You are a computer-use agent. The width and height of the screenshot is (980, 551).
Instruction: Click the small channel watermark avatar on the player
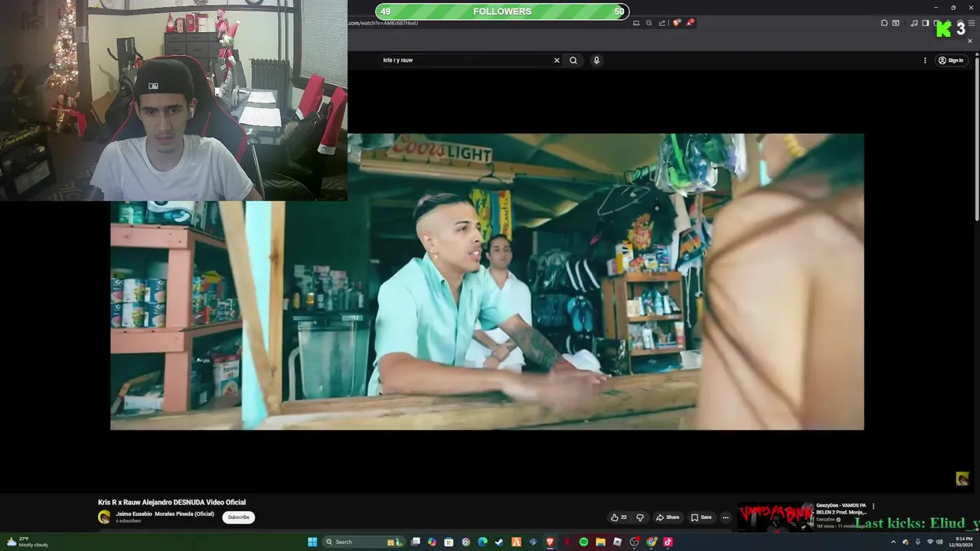(962, 479)
